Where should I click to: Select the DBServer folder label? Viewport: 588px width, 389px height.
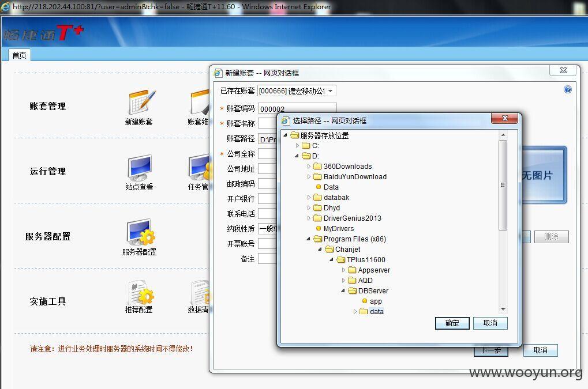coord(373,290)
